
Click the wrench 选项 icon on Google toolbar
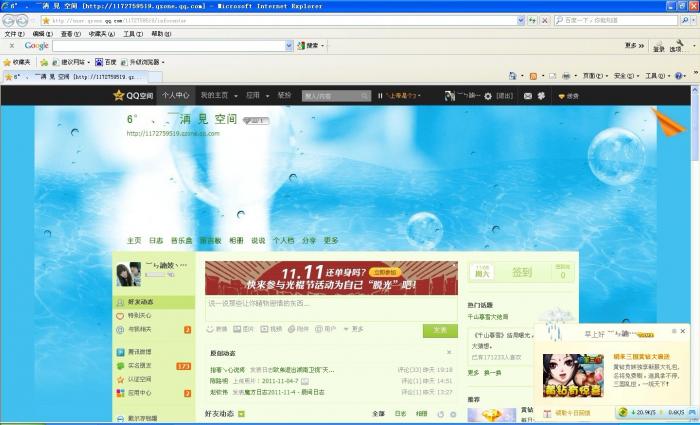678,46
